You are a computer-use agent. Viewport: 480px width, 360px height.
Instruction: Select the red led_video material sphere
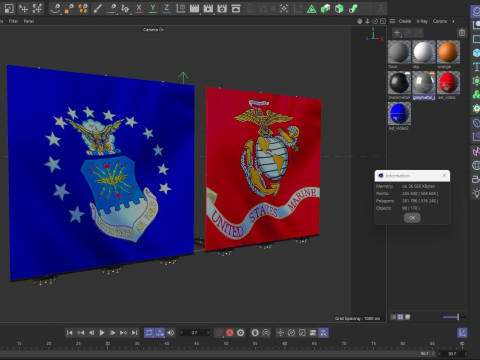(448, 83)
